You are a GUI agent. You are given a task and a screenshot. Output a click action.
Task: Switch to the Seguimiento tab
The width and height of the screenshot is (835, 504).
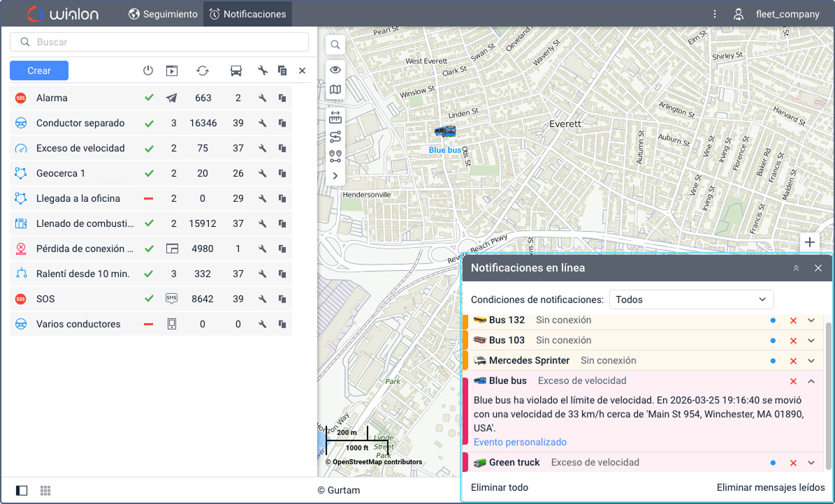click(x=163, y=14)
